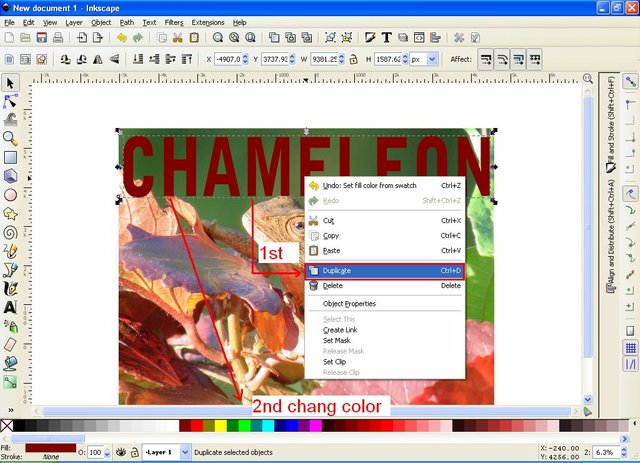Open the Extensions menu

tap(208, 22)
